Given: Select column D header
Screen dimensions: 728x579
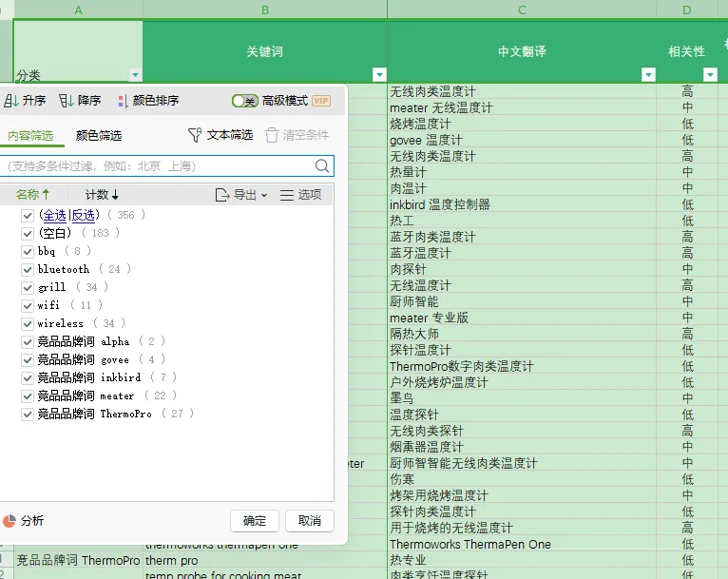Looking at the screenshot, I should coord(687,10).
